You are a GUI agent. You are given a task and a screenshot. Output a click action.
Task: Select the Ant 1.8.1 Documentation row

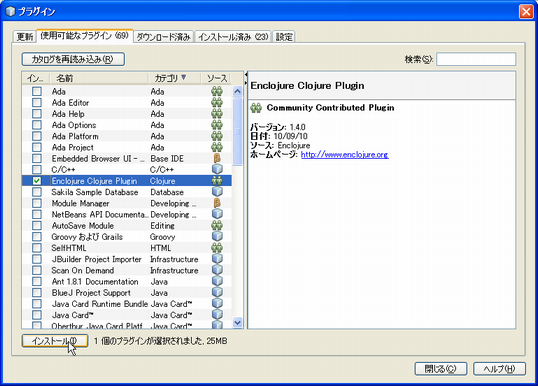[127, 281]
